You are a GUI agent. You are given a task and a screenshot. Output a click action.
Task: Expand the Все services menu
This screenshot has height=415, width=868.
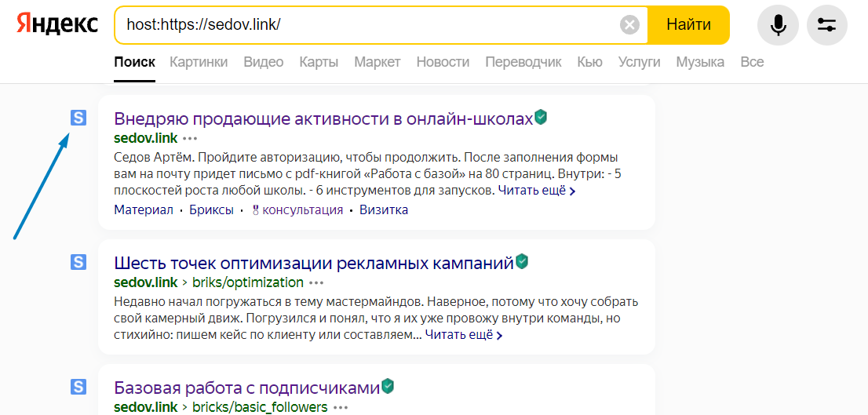[x=753, y=62]
